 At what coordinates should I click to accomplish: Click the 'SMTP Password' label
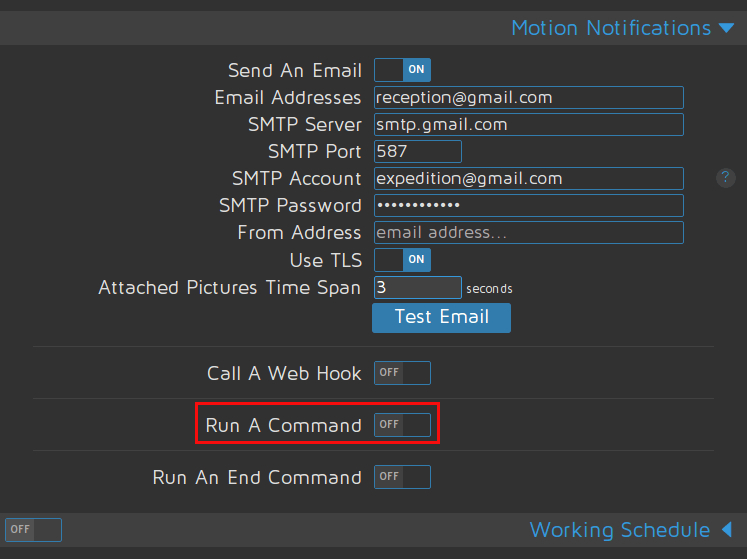[x=290, y=206]
